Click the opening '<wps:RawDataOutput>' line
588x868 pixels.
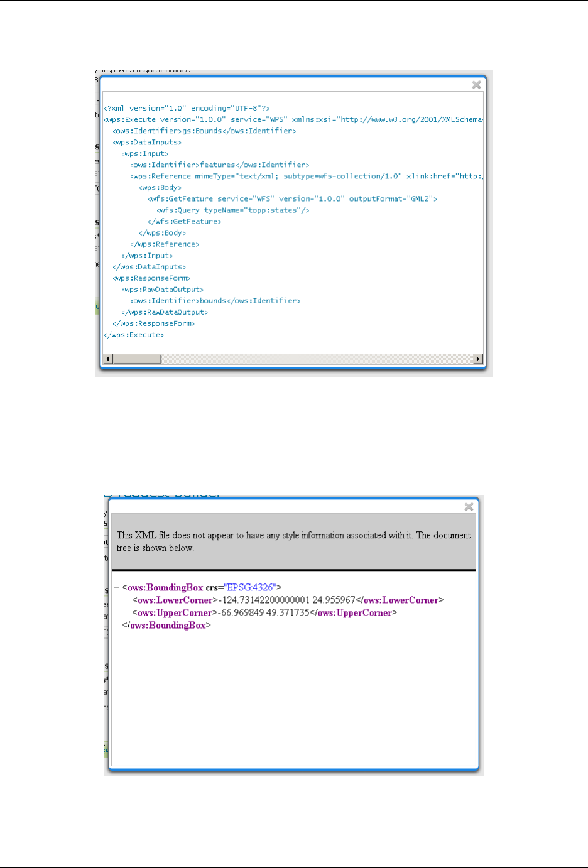click(162, 289)
